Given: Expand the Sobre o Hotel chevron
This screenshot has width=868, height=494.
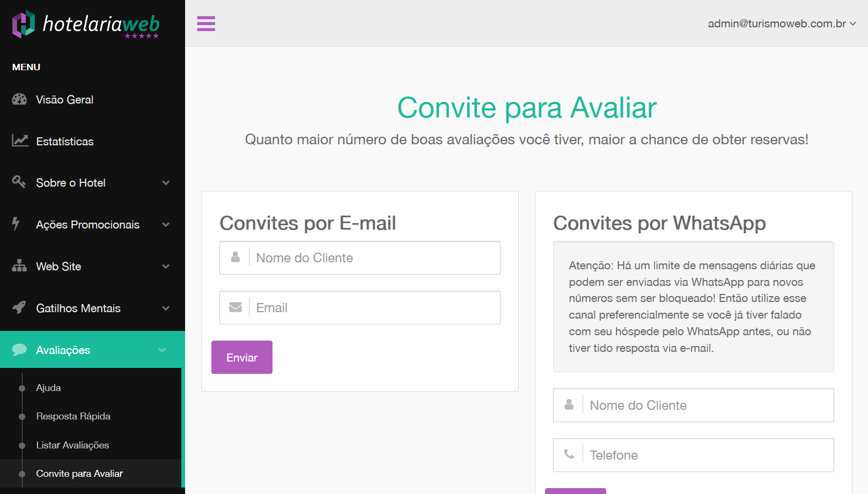Looking at the screenshot, I should [x=166, y=183].
